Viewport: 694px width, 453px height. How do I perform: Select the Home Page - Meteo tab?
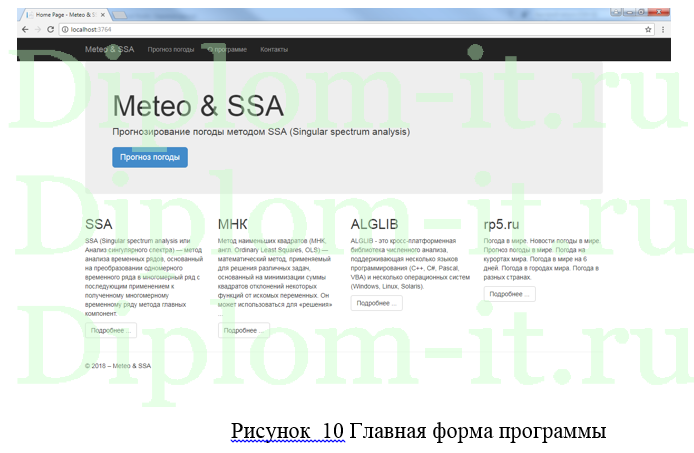pos(64,15)
